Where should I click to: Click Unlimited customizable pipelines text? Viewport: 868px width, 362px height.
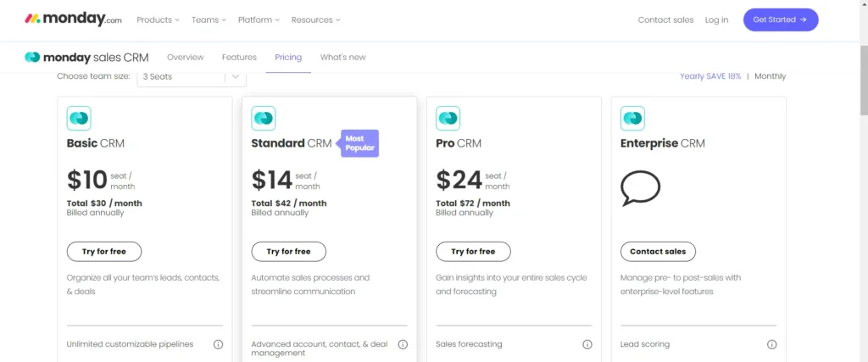(130, 344)
